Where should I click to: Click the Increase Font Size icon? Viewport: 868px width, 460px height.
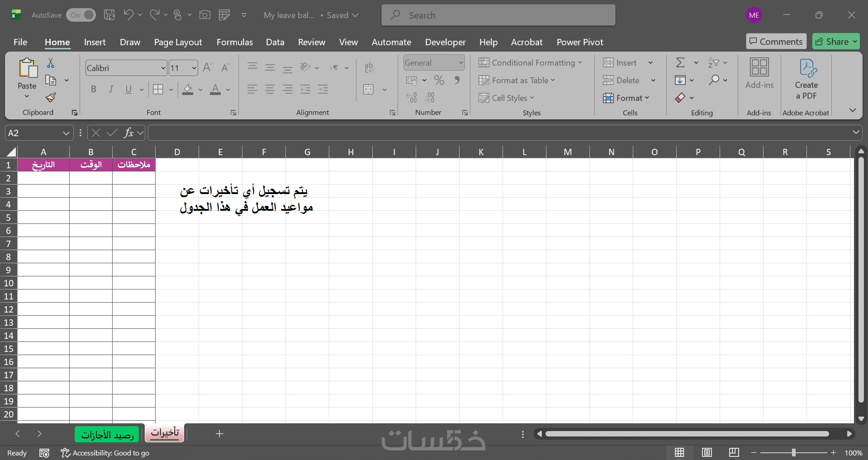208,68
